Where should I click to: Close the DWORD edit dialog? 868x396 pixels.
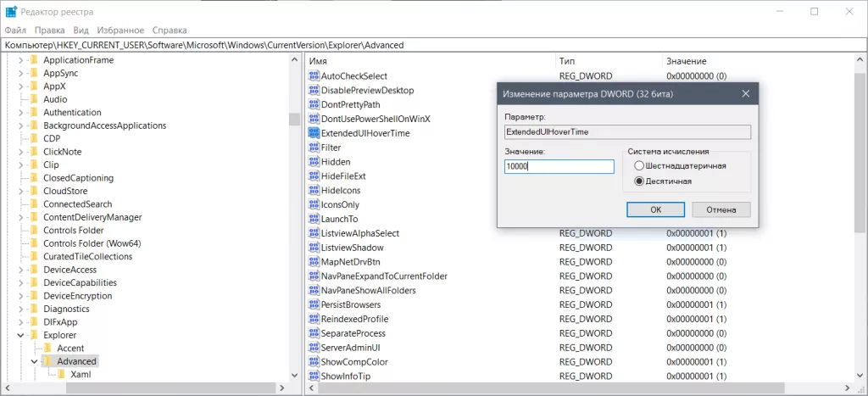[x=745, y=93]
